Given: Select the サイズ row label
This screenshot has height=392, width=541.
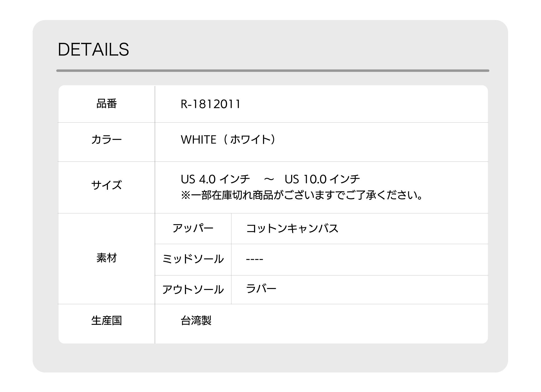Looking at the screenshot, I should point(107,185).
